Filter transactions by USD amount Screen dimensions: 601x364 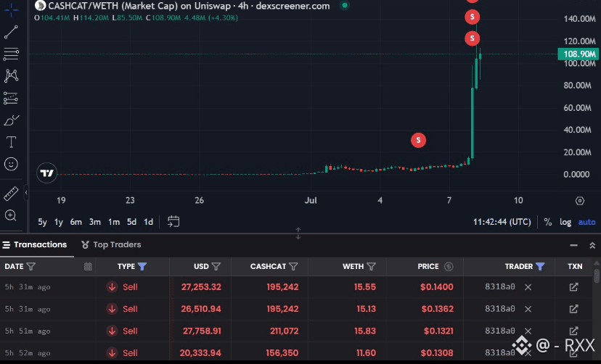pos(216,266)
